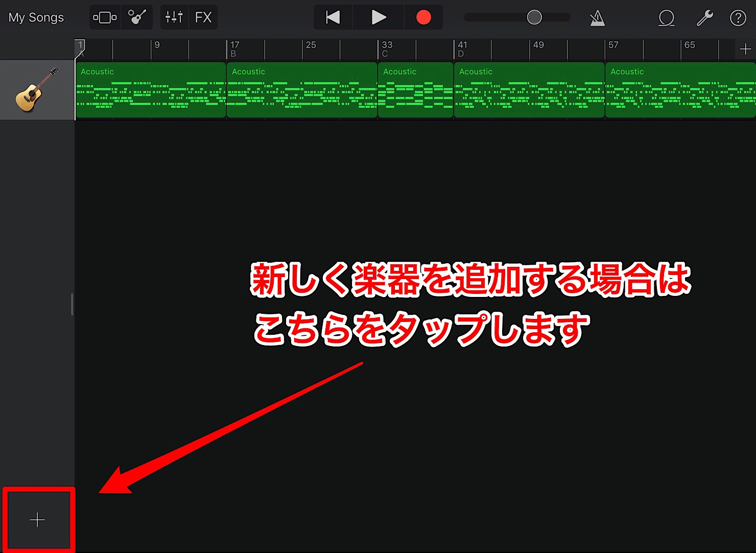Open song settings wrench icon
The image size is (756, 553).
(x=705, y=18)
